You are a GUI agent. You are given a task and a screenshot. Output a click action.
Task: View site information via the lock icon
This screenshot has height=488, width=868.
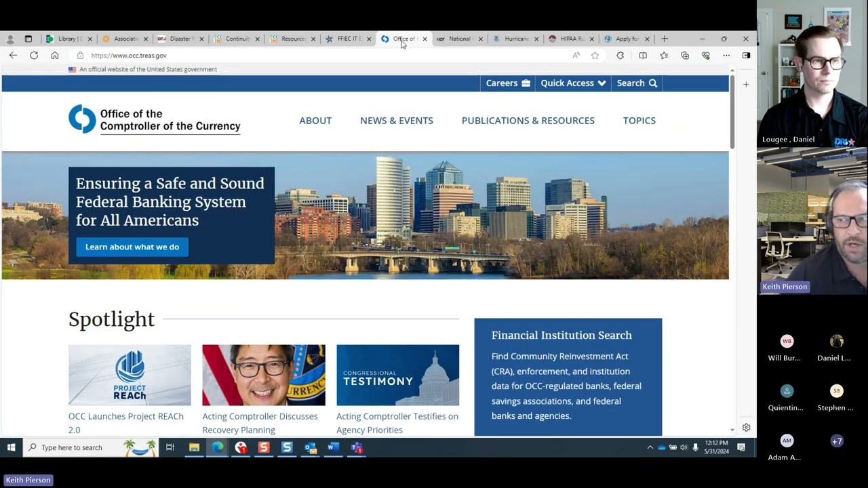80,56
